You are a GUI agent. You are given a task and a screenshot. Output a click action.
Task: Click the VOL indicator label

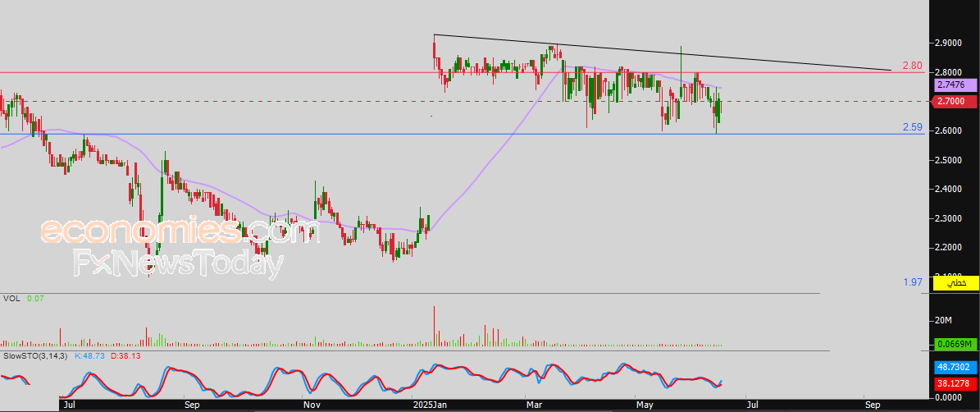11,300
